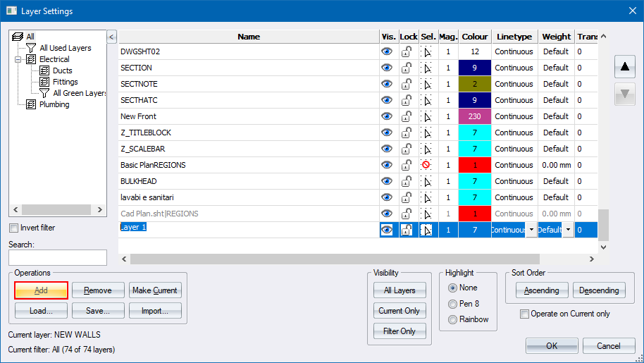Click the lock icon for SECTION layer
644x363 pixels.
pyautogui.click(x=408, y=68)
